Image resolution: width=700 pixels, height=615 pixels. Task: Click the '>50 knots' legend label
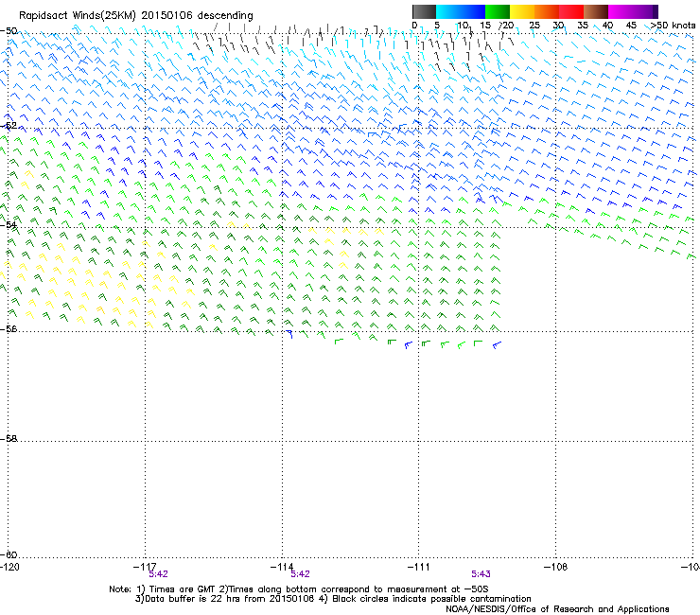point(673,26)
